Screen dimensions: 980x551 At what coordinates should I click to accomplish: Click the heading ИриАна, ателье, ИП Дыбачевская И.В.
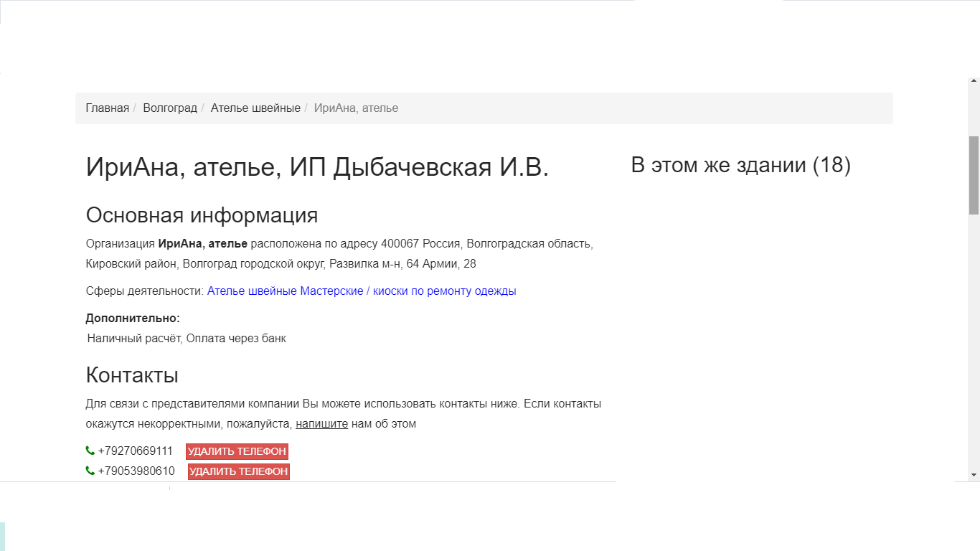tap(317, 167)
